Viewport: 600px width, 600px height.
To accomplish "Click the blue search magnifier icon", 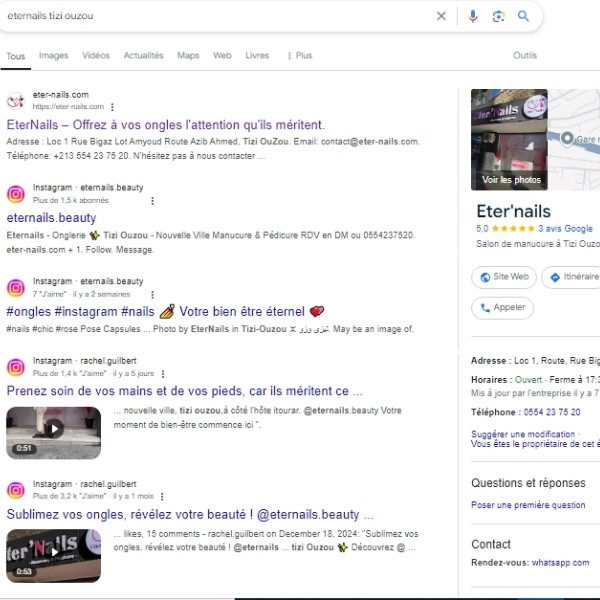I will (x=523, y=16).
